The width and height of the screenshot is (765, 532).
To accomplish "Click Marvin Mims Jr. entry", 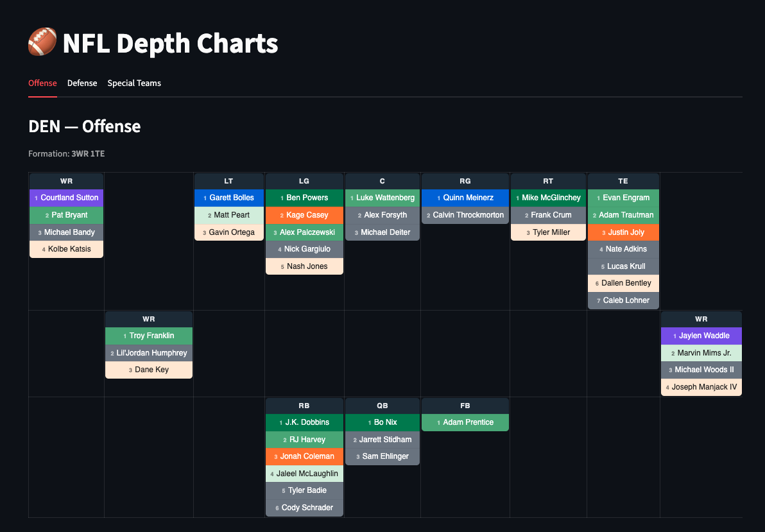I will pyautogui.click(x=701, y=353).
